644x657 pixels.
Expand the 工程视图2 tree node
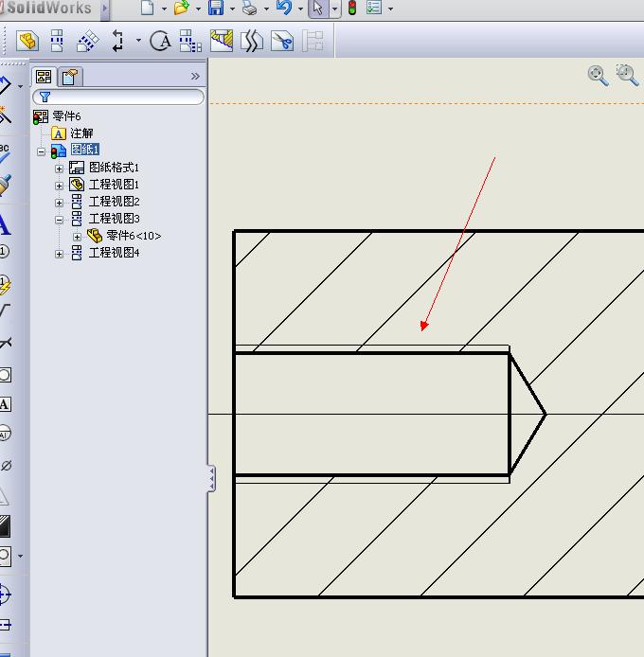click(59, 203)
